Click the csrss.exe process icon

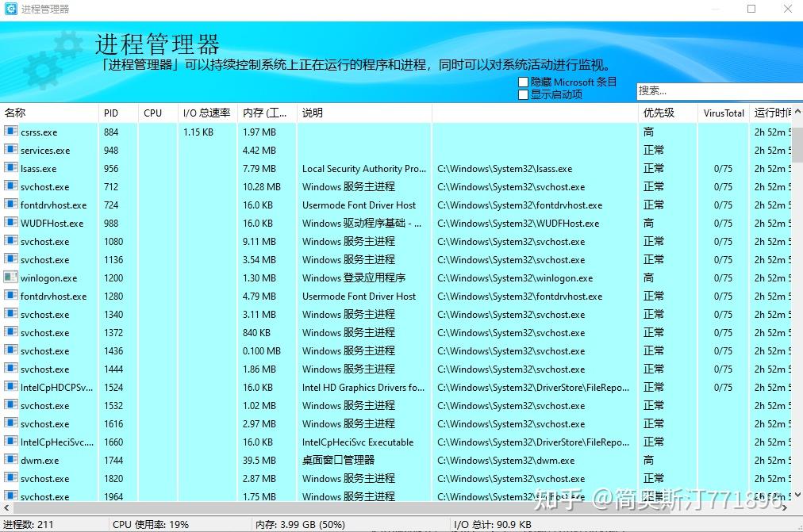11,131
